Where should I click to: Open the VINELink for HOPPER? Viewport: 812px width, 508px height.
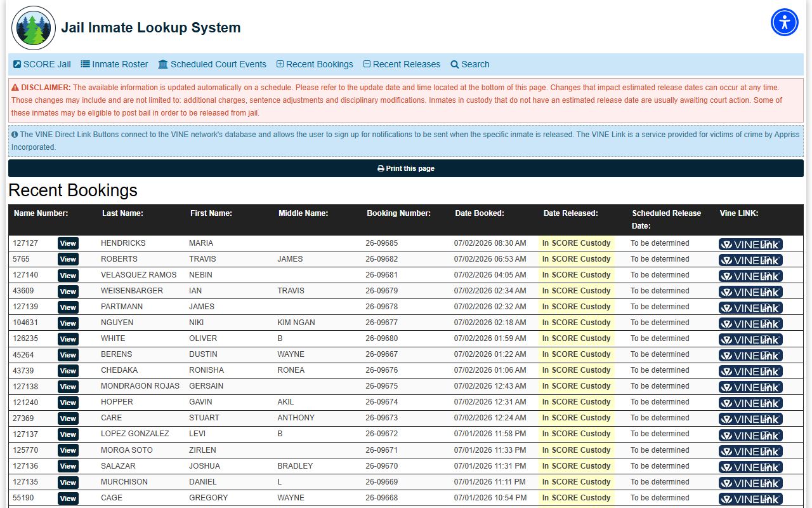click(750, 403)
